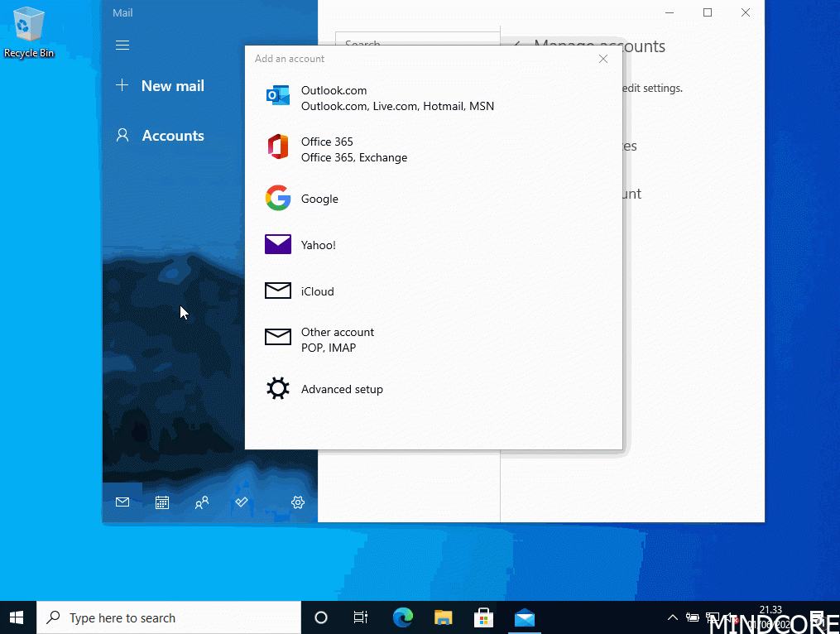Viewport: 840px width, 634px height.
Task: Show hidden system tray icons
Action: pyautogui.click(x=672, y=617)
